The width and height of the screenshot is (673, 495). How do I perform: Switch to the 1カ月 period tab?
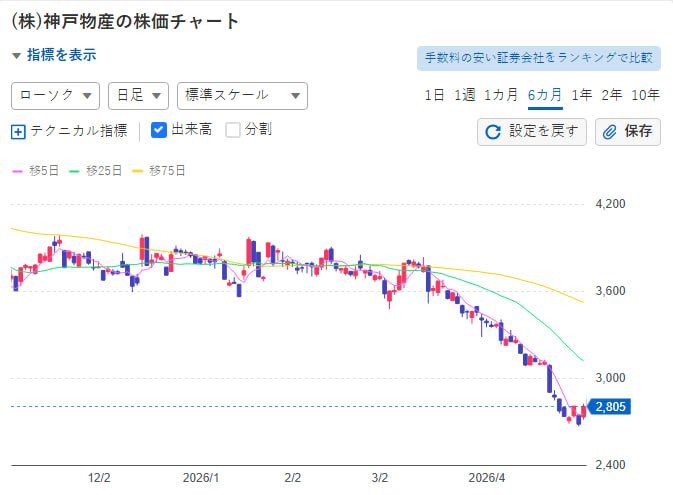(501, 95)
